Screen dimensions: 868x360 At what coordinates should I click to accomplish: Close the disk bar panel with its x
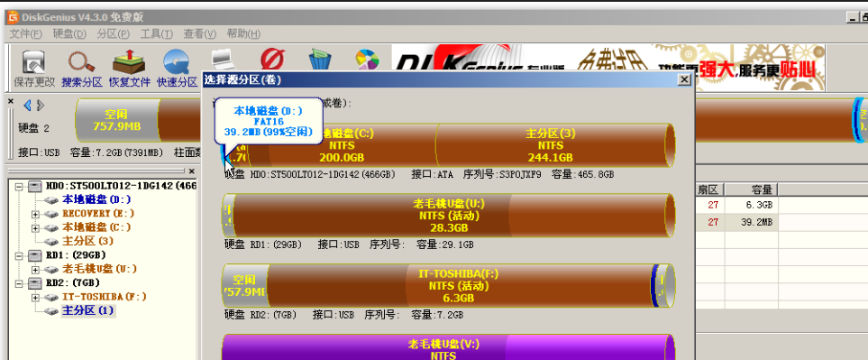tap(11, 101)
